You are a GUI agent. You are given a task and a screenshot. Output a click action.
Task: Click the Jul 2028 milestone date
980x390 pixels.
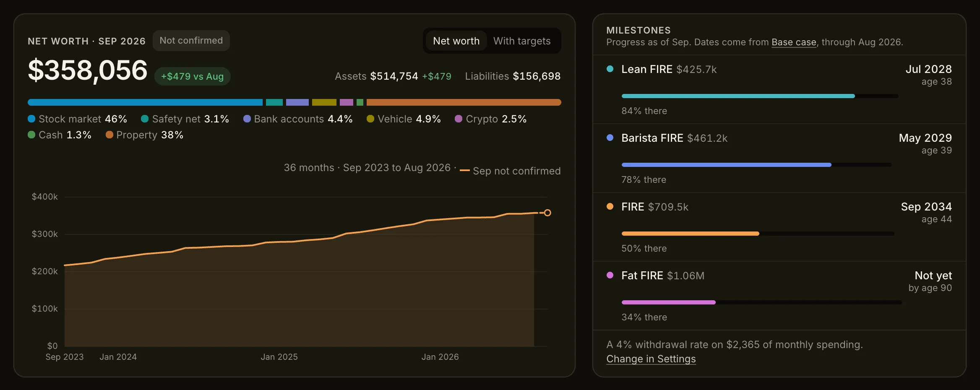(x=928, y=69)
